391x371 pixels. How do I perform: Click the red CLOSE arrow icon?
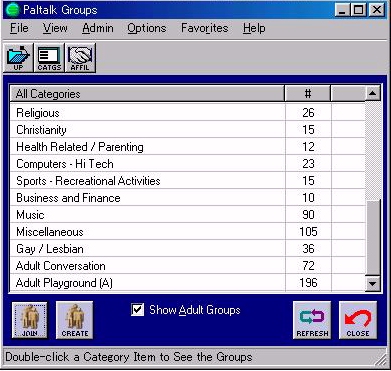point(358,320)
